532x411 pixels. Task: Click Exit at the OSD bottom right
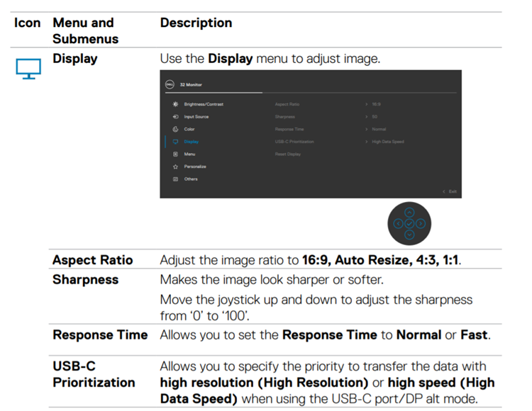(x=450, y=192)
